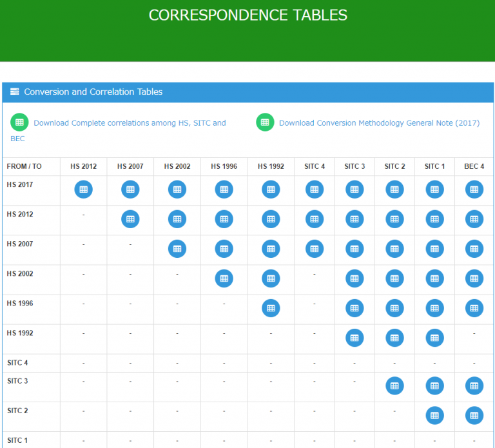Screen dimensions: 495x448
Task: Open SITC 3 to BEC 4 table icon
Action: pyautogui.click(x=474, y=385)
